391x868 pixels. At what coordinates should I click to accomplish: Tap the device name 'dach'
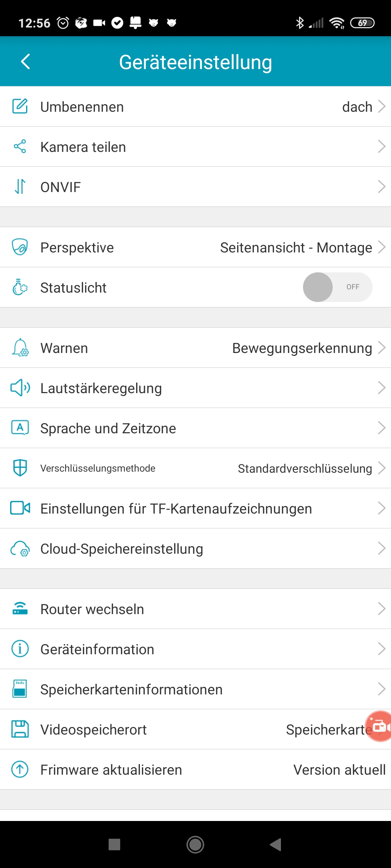(357, 107)
